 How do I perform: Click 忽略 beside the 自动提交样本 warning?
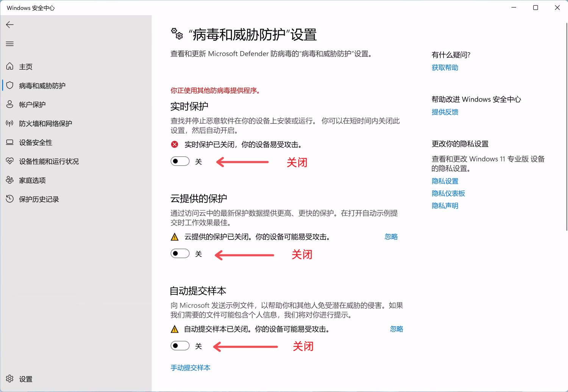[396, 329]
